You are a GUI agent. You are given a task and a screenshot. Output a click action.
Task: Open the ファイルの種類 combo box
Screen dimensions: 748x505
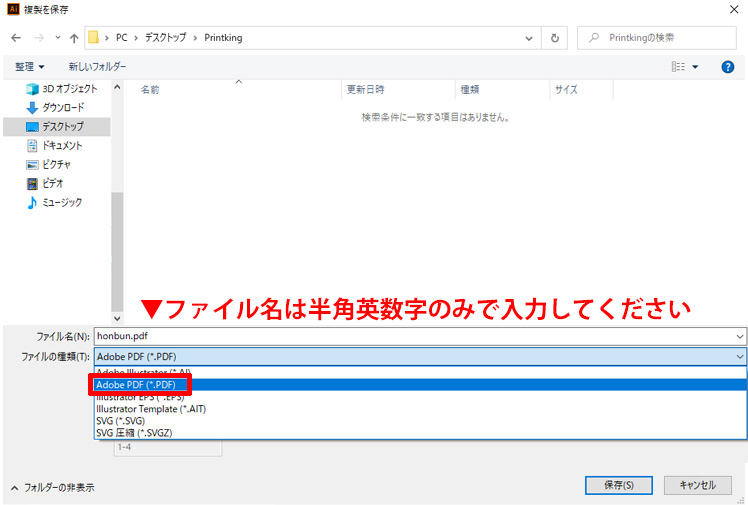point(420,357)
